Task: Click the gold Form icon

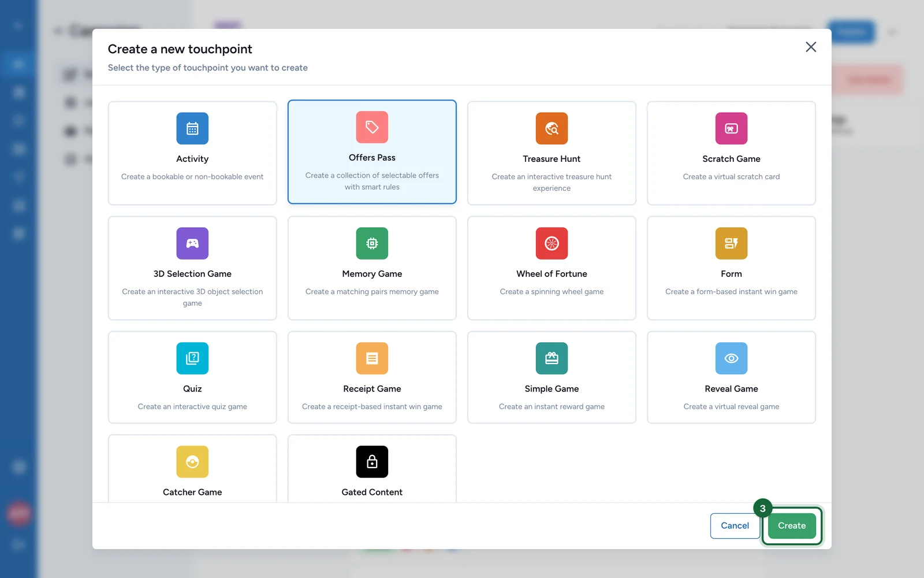Action: point(731,243)
